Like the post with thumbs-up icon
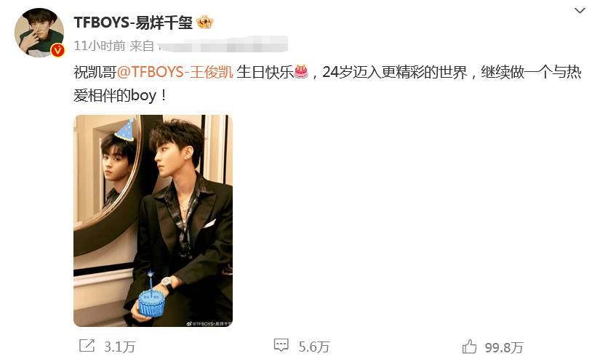Image resolution: width=592 pixels, height=364 pixels. 469,347
